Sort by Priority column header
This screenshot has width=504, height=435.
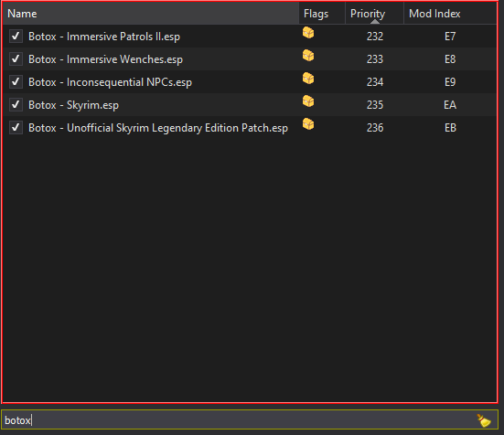click(374, 14)
